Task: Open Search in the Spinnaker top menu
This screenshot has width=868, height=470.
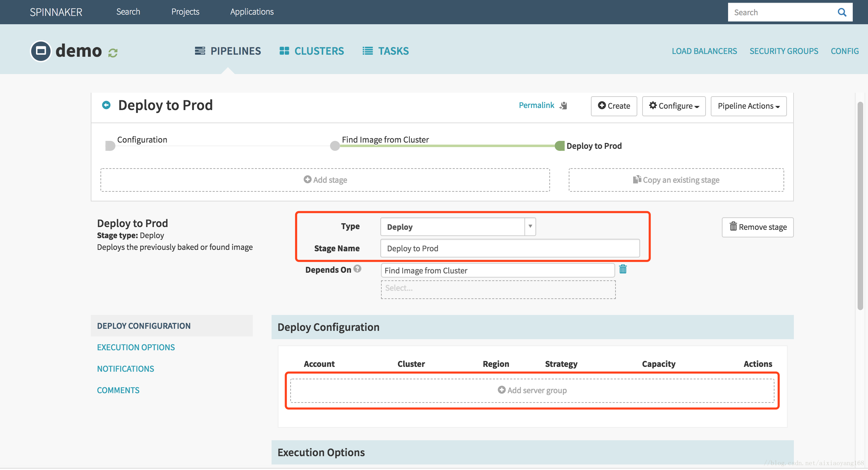Action: 128,12
